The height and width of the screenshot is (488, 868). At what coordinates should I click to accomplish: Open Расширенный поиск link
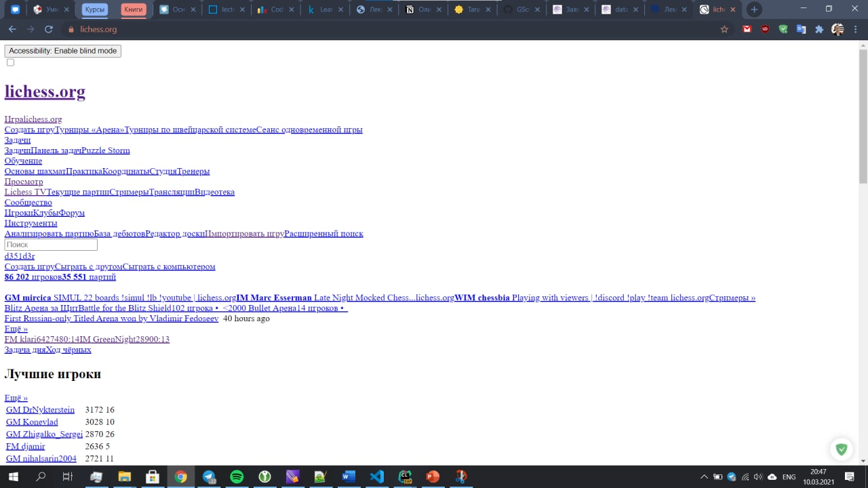click(323, 234)
